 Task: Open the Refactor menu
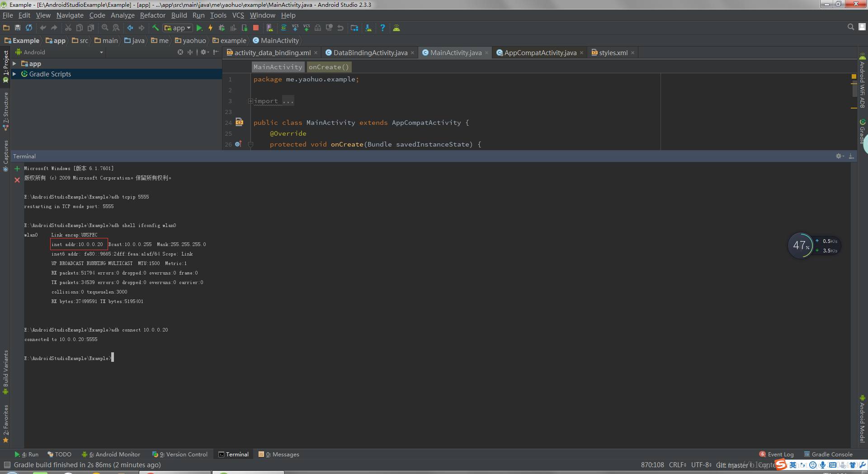(153, 15)
